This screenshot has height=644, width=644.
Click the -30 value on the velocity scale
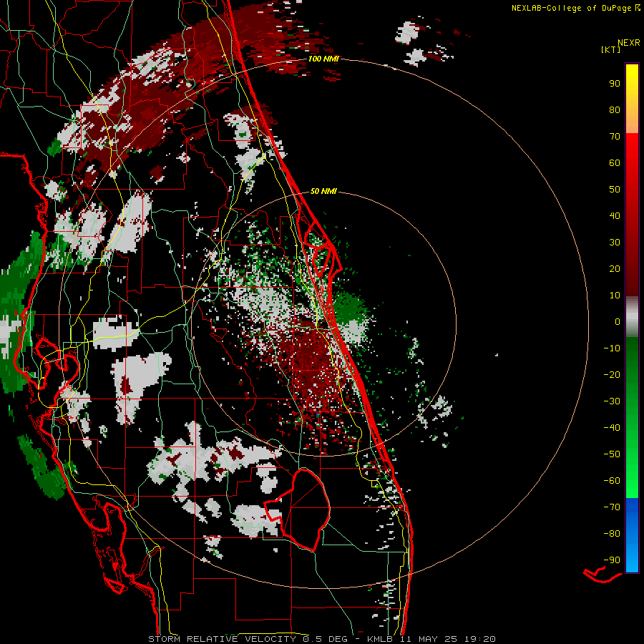click(x=612, y=401)
